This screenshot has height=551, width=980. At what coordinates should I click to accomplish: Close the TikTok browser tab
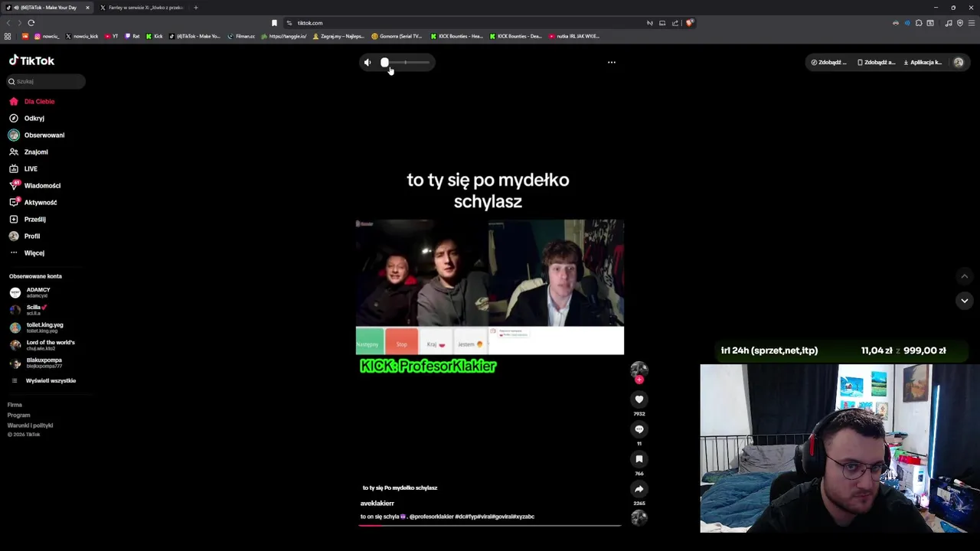(x=87, y=8)
